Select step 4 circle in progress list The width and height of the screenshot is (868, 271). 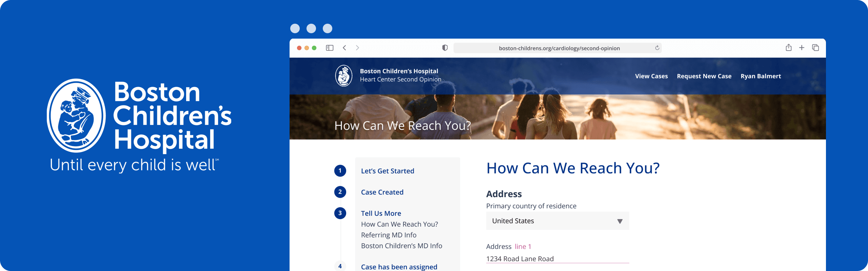tap(340, 266)
